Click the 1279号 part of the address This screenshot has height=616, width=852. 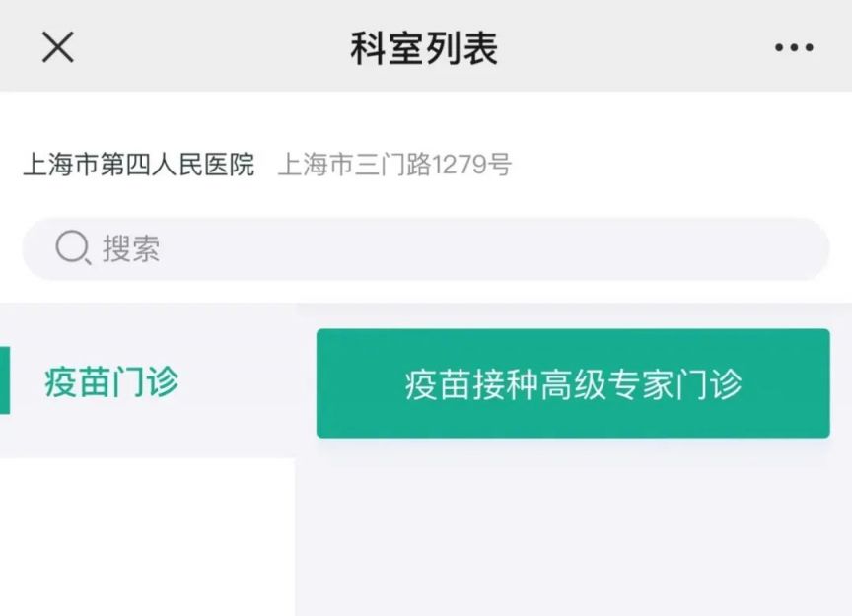471,164
